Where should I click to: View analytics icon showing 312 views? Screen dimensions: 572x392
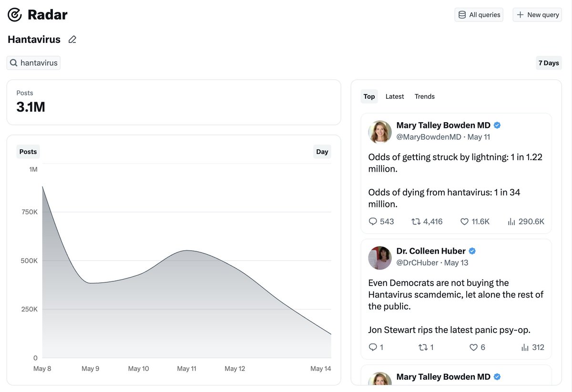pos(525,347)
